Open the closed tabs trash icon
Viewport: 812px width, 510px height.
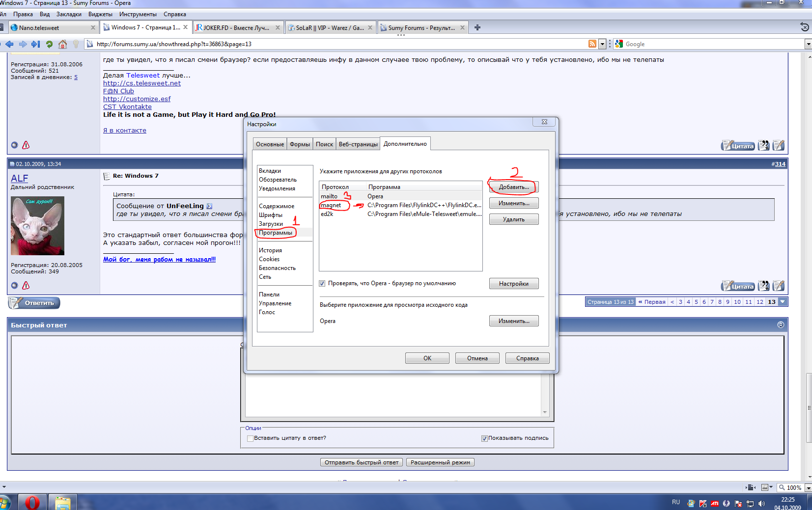tap(804, 27)
